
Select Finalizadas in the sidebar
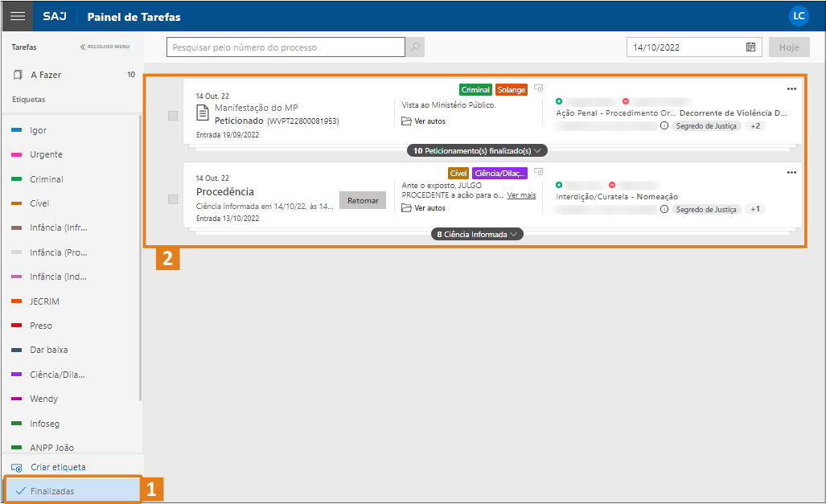[x=52, y=490]
